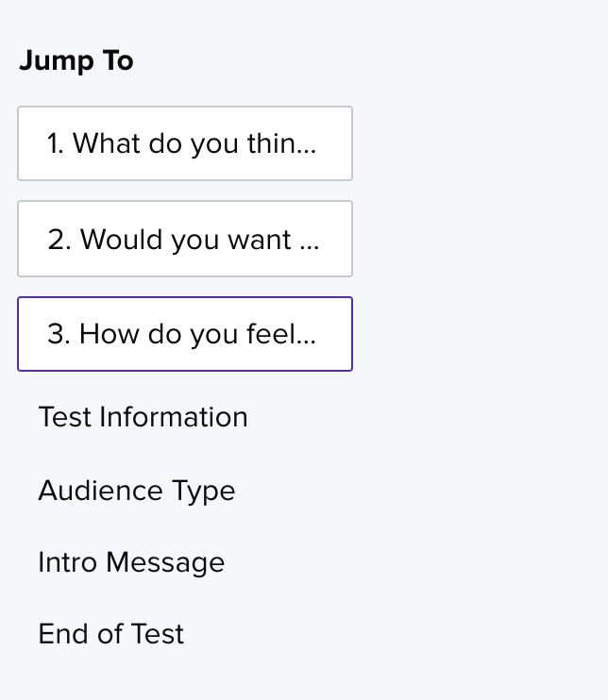Jump to End of Test section
The image size is (608, 700).
(x=111, y=634)
